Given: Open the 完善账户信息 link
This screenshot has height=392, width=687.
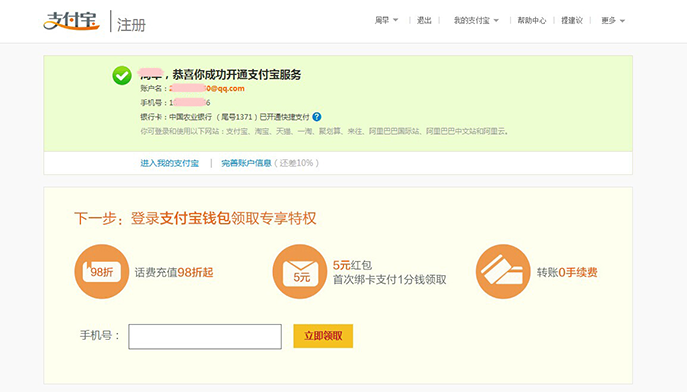Looking at the screenshot, I should 246,163.
